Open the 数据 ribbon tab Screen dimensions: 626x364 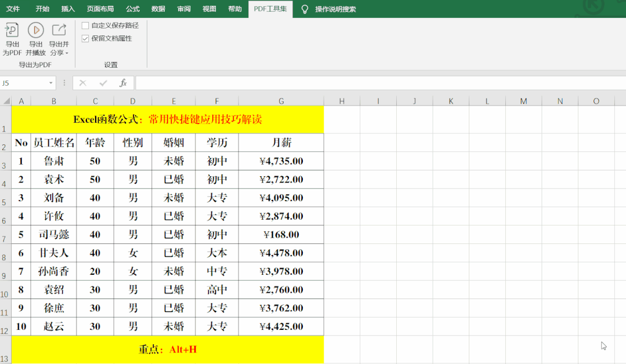[158, 9]
